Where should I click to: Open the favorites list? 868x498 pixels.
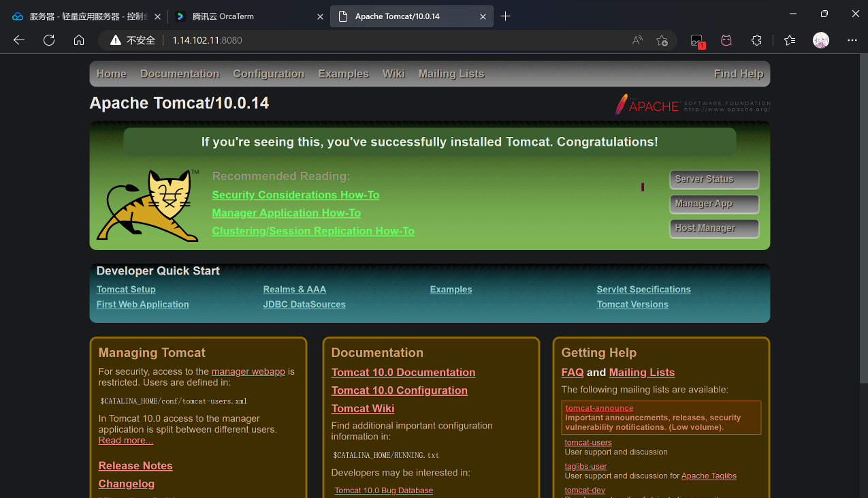pos(790,40)
